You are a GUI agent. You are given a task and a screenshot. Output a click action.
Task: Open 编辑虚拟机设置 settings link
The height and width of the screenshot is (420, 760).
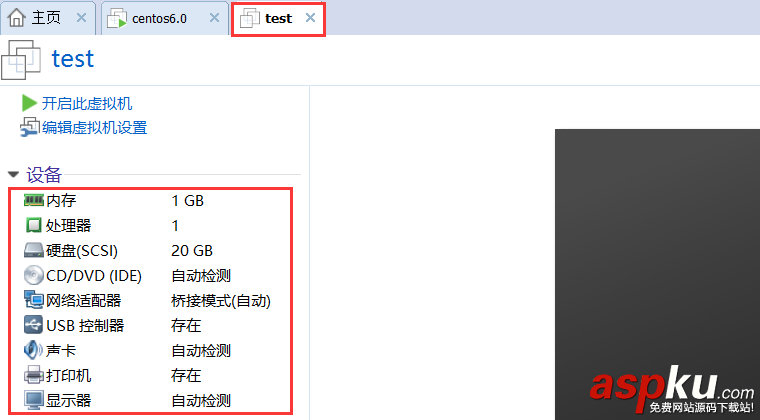pyautogui.click(x=94, y=127)
